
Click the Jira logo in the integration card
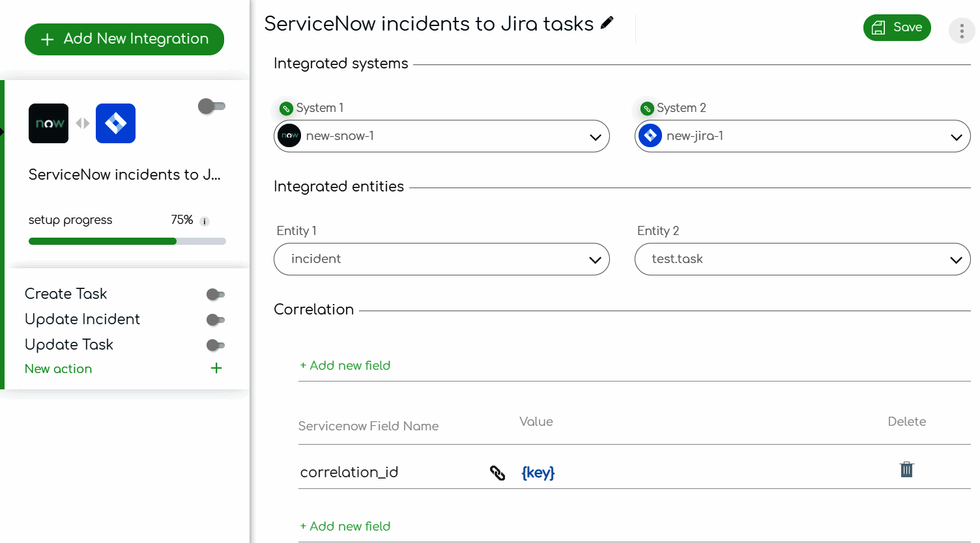click(x=115, y=123)
